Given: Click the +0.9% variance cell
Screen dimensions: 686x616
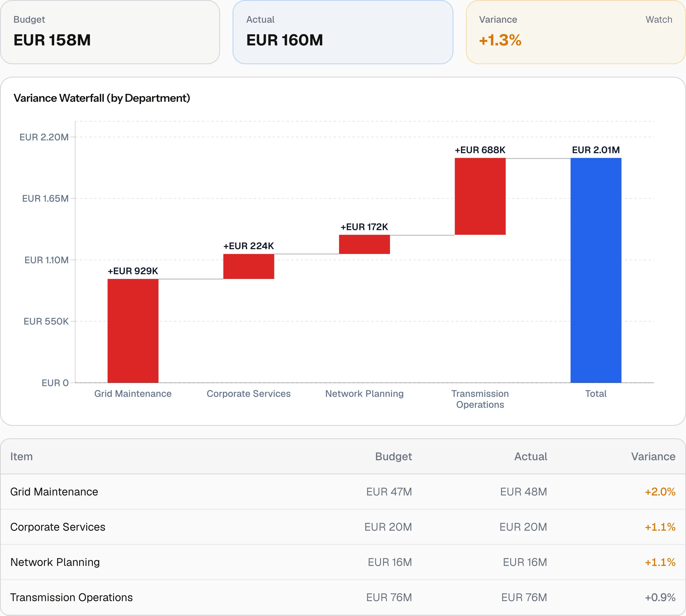Looking at the screenshot, I should coord(660,597).
